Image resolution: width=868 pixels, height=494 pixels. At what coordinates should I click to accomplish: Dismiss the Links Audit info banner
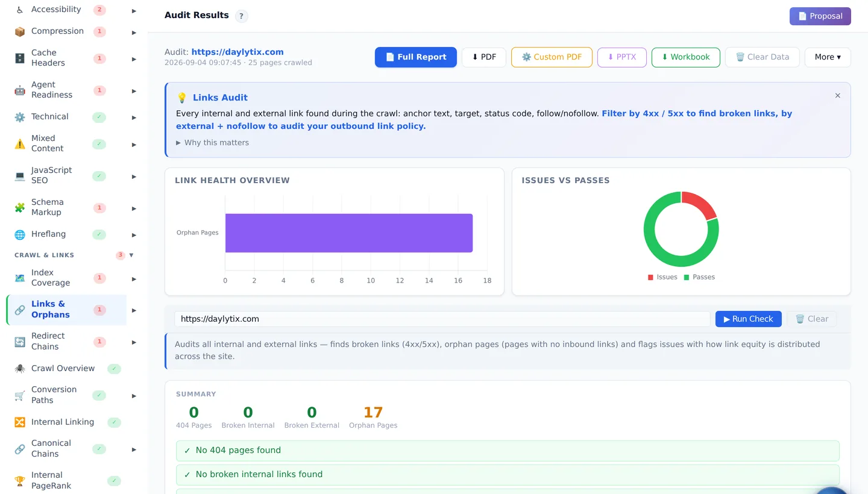[837, 96]
